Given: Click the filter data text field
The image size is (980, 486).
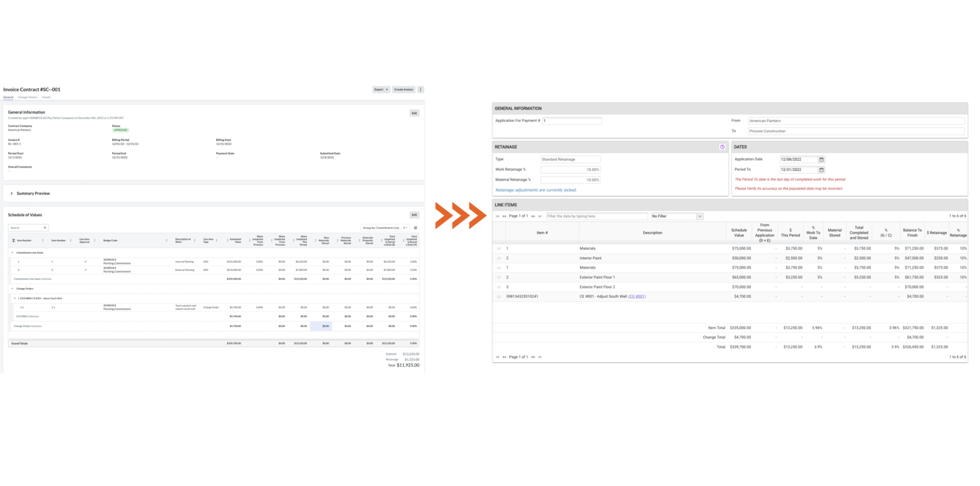Looking at the screenshot, I should (x=597, y=216).
